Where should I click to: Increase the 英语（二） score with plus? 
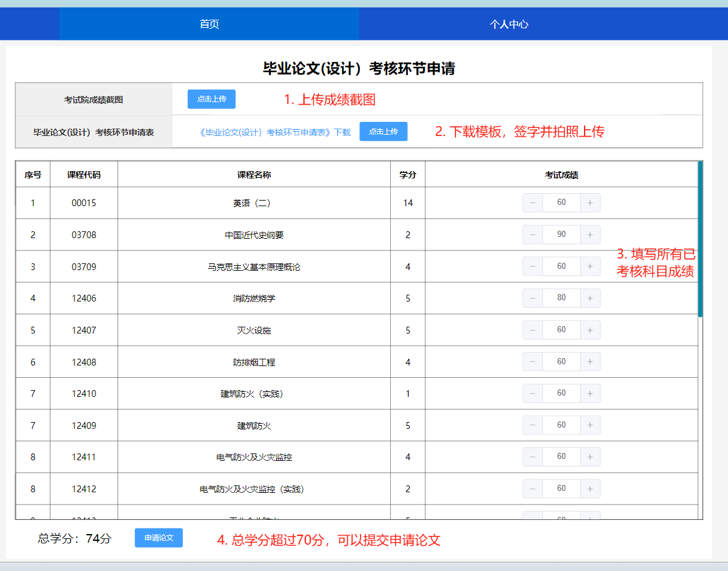[590, 203]
